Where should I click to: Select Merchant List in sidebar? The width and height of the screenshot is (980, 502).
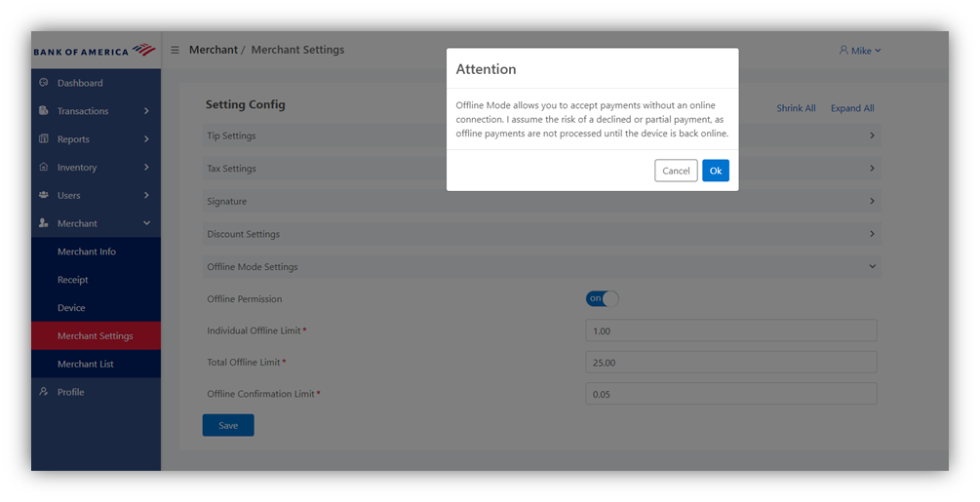[86, 364]
